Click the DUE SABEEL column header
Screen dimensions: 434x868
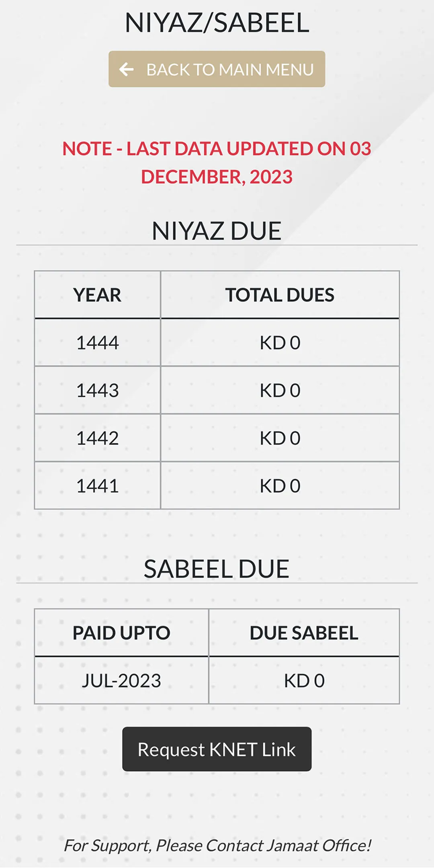click(304, 633)
